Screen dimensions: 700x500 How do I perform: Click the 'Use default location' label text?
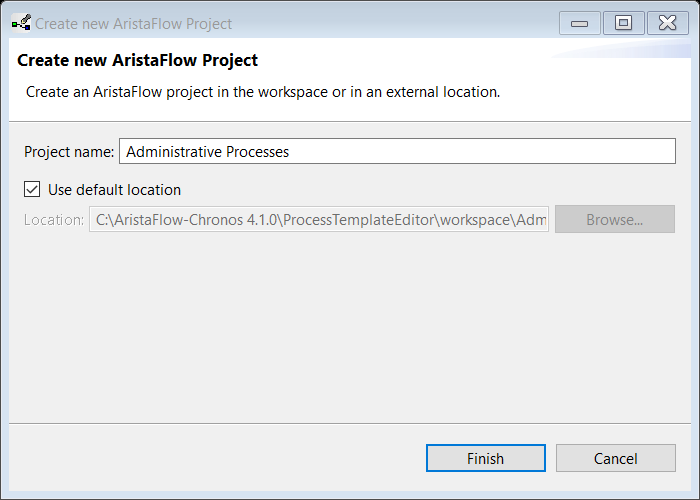click(x=114, y=190)
